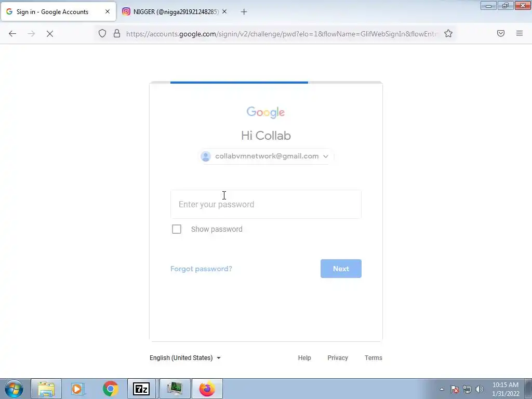
Task: Click the volume speaker tray icon
Action: [480, 389]
